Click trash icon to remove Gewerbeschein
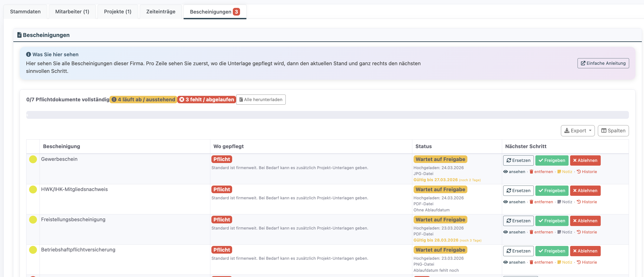 531,172
